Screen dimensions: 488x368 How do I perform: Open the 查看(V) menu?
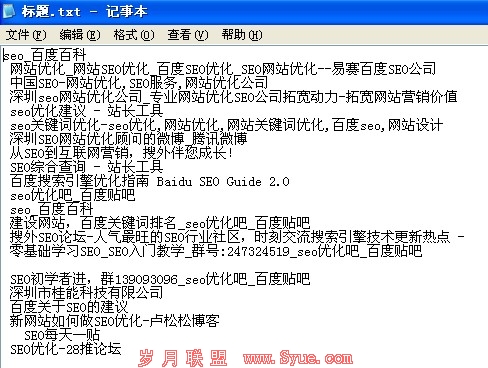coord(188,35)
